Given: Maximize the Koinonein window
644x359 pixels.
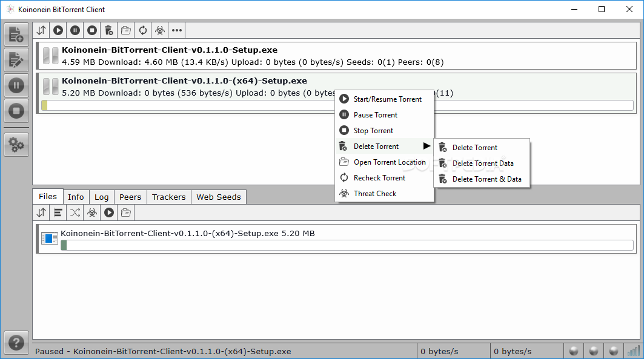Looking at the screenshot, I should coord(602,9).
